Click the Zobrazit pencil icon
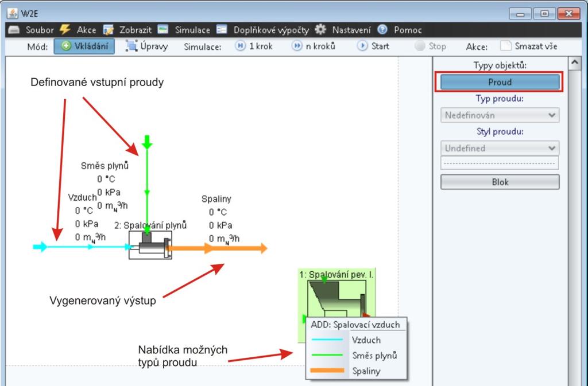The height and width of the screenshot is (386, 588). 109,30
